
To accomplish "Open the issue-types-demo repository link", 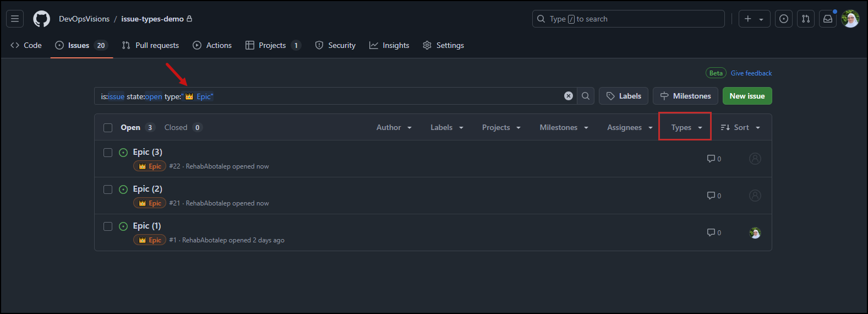I will click(x=152, y=19).
